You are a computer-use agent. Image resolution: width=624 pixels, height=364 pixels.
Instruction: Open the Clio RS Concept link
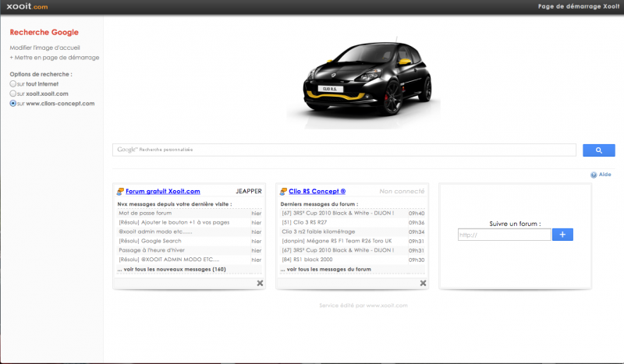317,191
